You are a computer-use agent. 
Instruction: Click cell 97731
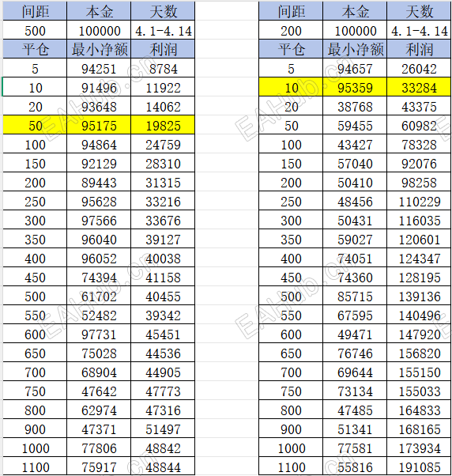click(99, 334)
